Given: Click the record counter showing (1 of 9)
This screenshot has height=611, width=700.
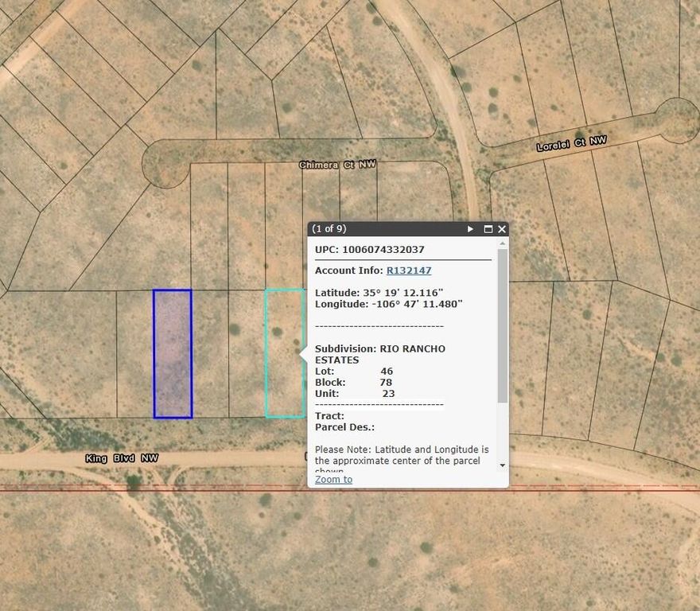Looking at the screenshot, I should tap(334, 228).
